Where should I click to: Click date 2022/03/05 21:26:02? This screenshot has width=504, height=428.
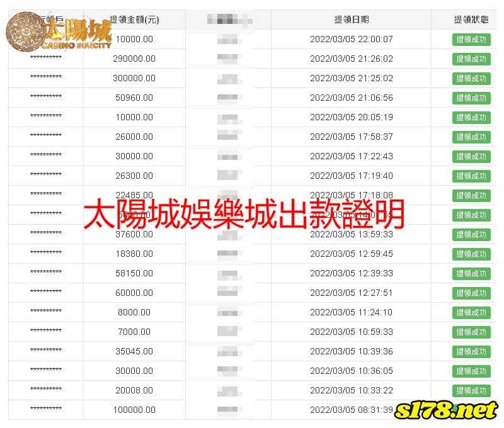(x=352, y=59)
